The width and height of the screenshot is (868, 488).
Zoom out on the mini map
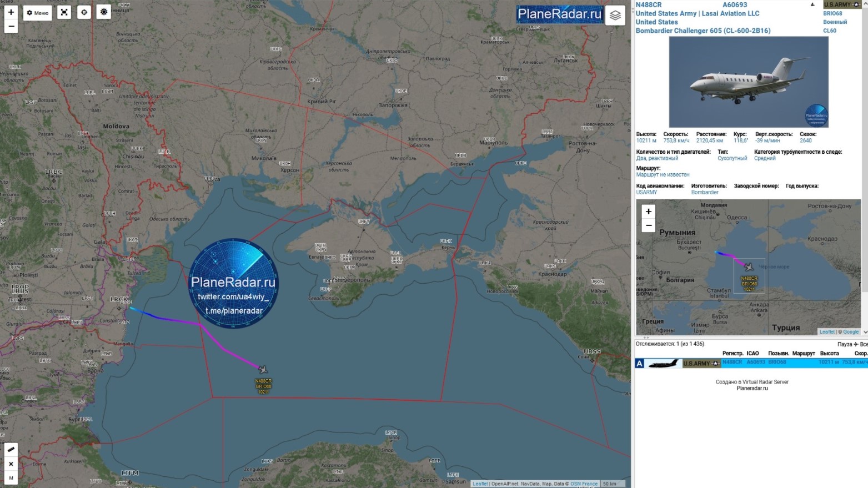[x=648, y=225]
